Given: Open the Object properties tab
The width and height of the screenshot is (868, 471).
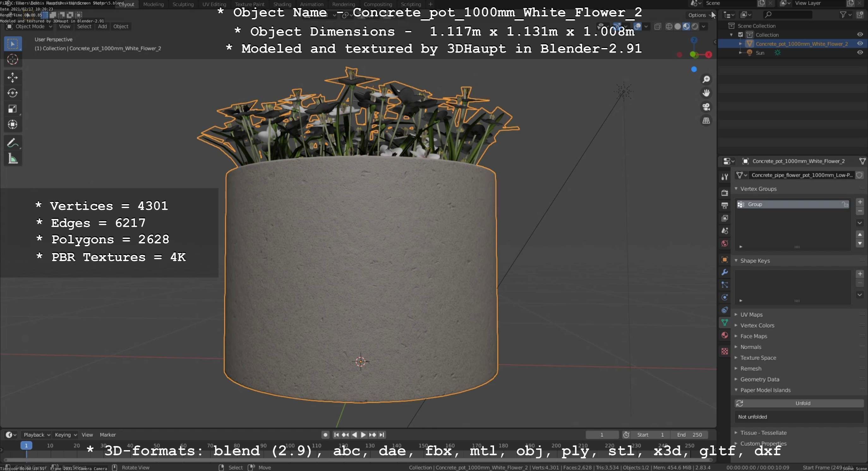Looking at the screenshot, I should [725, 259].
